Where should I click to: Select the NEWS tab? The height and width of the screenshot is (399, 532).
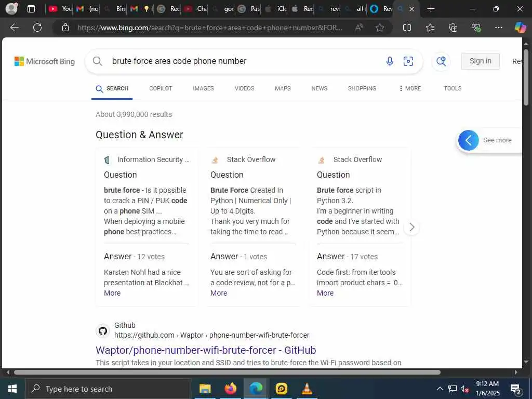pyautogui.click(x=320, y=88)
